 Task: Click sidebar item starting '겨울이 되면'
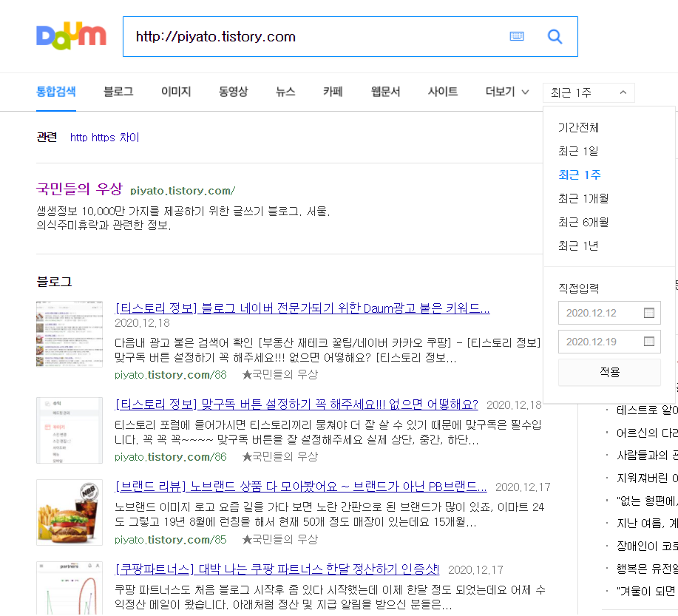[647, 591]
